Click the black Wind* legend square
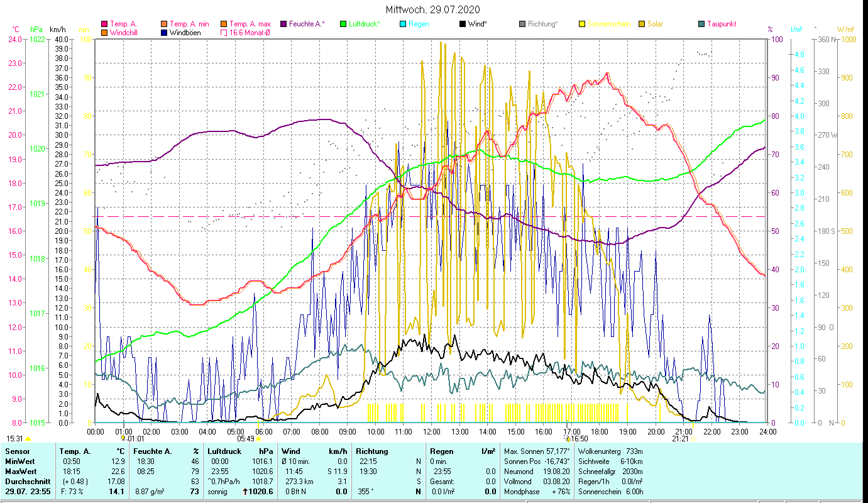This screenshot has height=503, width=868. [x=463, y=24]
